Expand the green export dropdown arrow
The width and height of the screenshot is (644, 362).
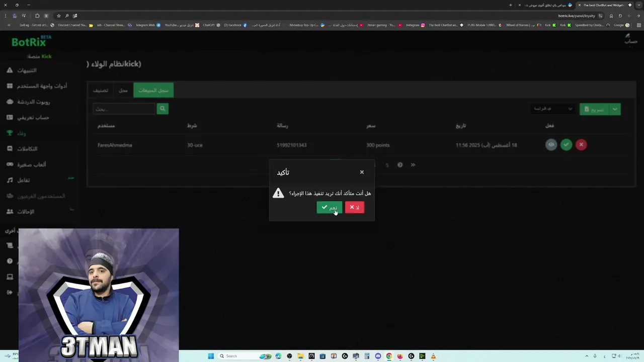tap(615, 109)
